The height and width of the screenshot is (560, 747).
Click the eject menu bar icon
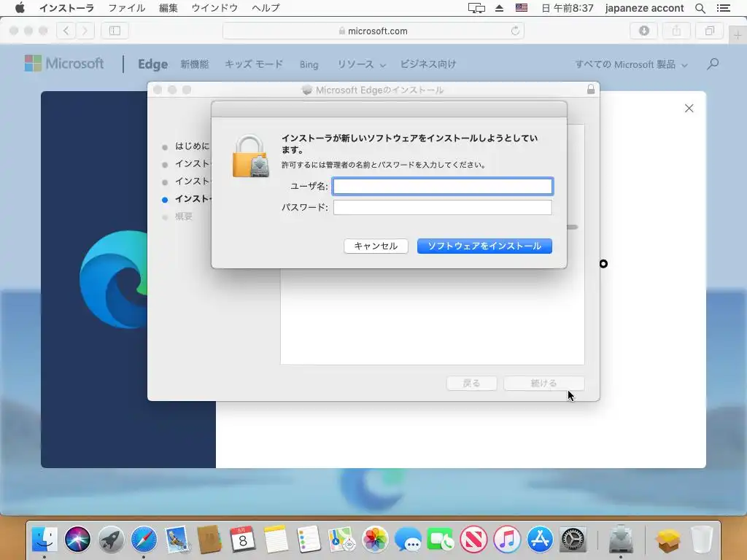499,8
